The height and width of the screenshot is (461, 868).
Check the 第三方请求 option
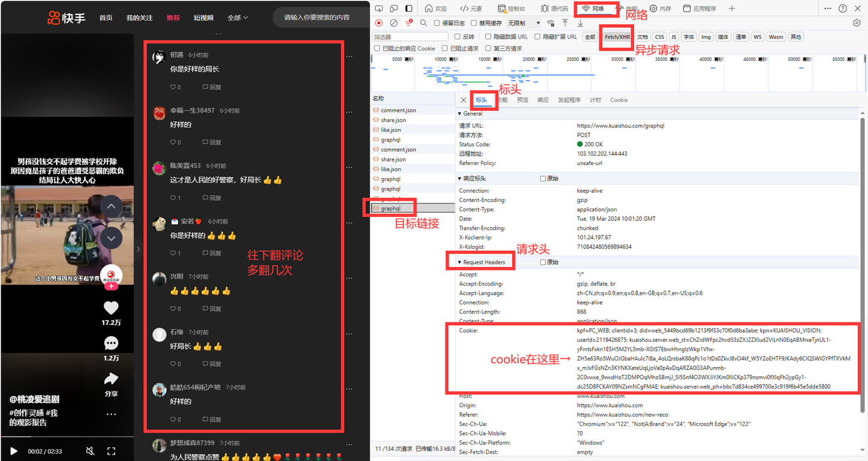[x=488, y=48]
